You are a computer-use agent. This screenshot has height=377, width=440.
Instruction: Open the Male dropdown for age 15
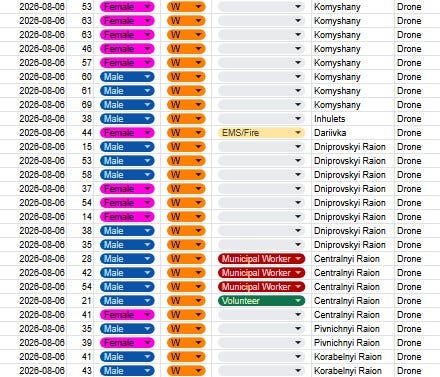pos(127,147)
